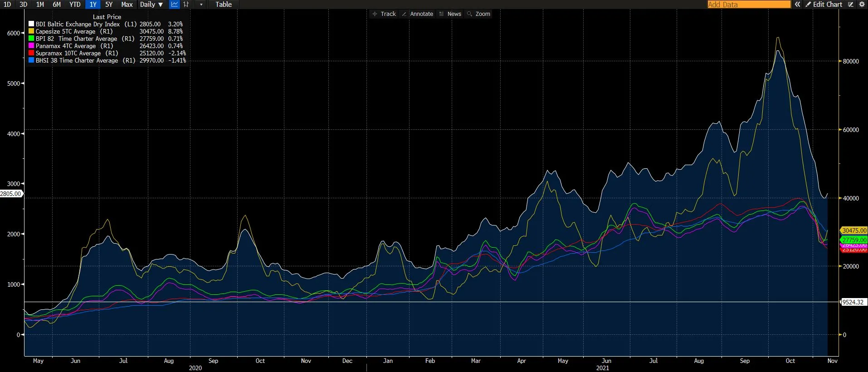This screenshot has height=372, width=868.
Task: Click the red Supramax legend swatch
Action: tap(31, 53)
